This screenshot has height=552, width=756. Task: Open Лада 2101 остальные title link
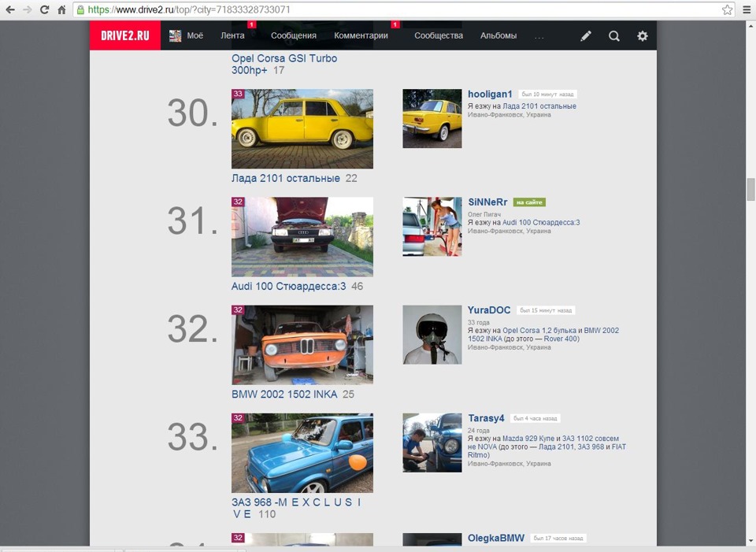click(285, 179)
